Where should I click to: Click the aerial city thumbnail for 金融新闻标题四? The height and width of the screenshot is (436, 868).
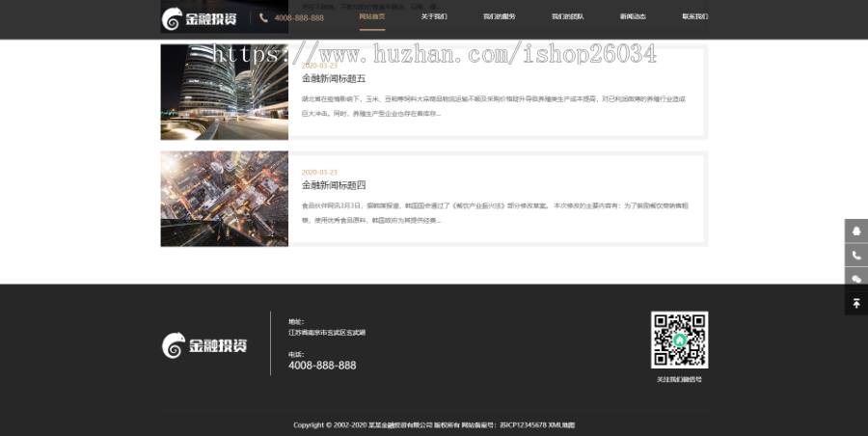pyautogui.click(x=224, y=199)
